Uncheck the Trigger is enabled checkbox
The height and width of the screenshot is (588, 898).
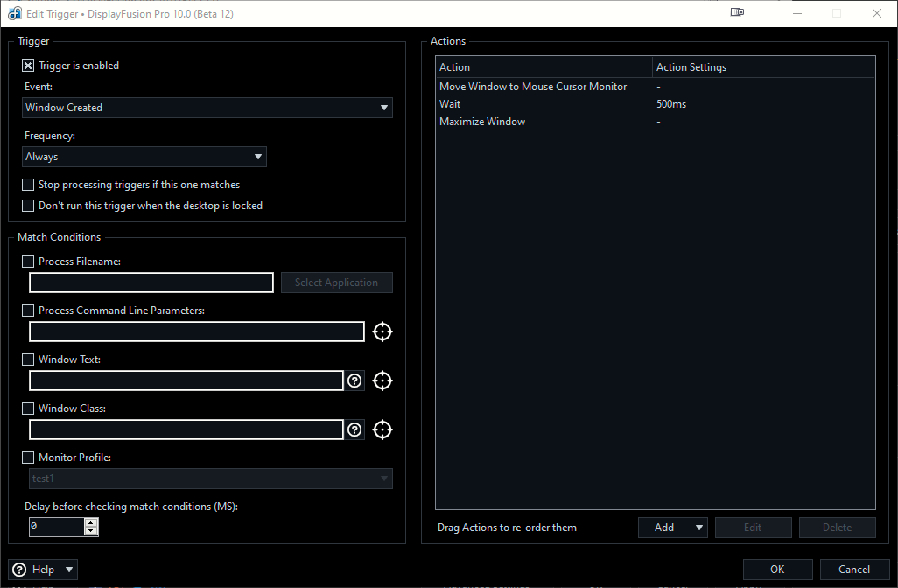point(28,66)
